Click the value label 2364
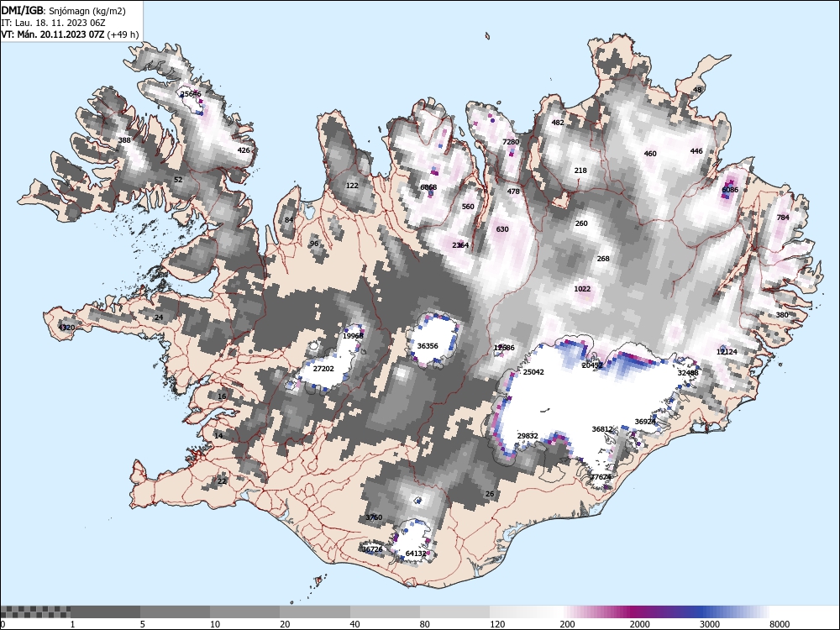 460,244
